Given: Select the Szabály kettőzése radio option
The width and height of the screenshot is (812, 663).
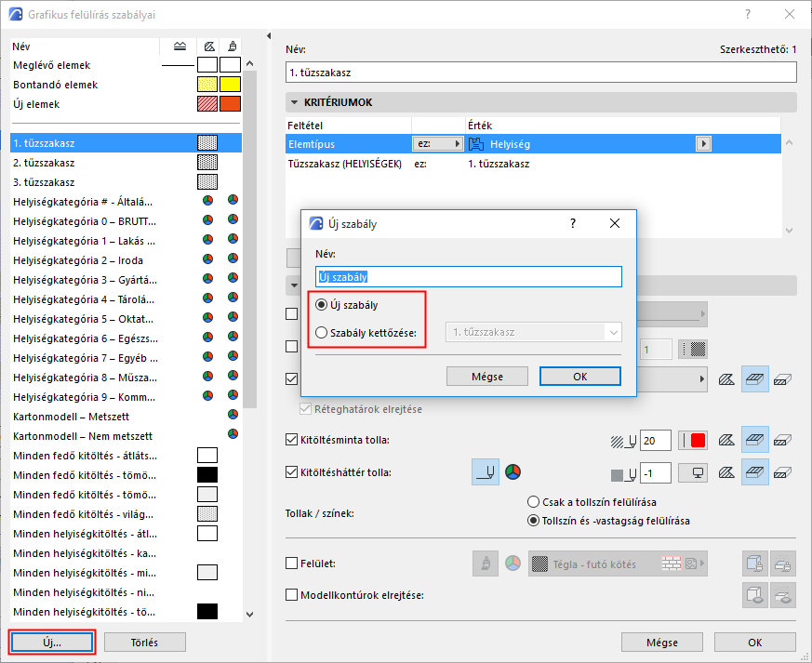Looking at the screenshot, I should (321, 332).
